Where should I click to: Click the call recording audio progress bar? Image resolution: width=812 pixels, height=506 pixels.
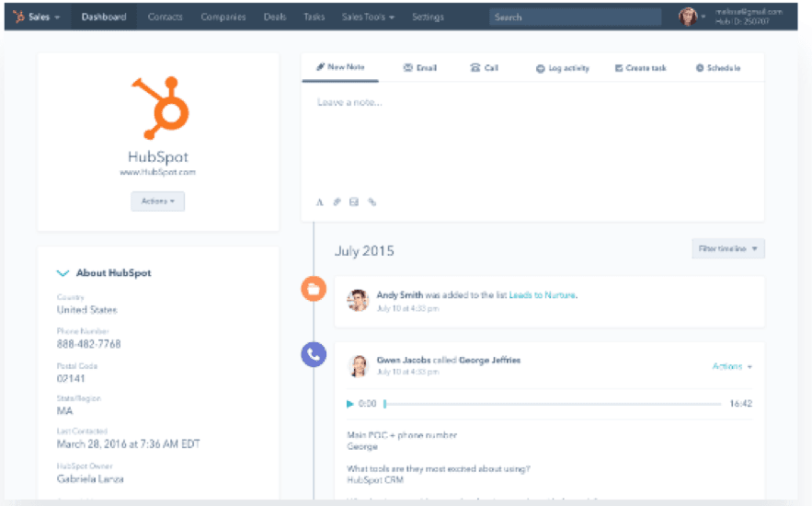point(552,404)
